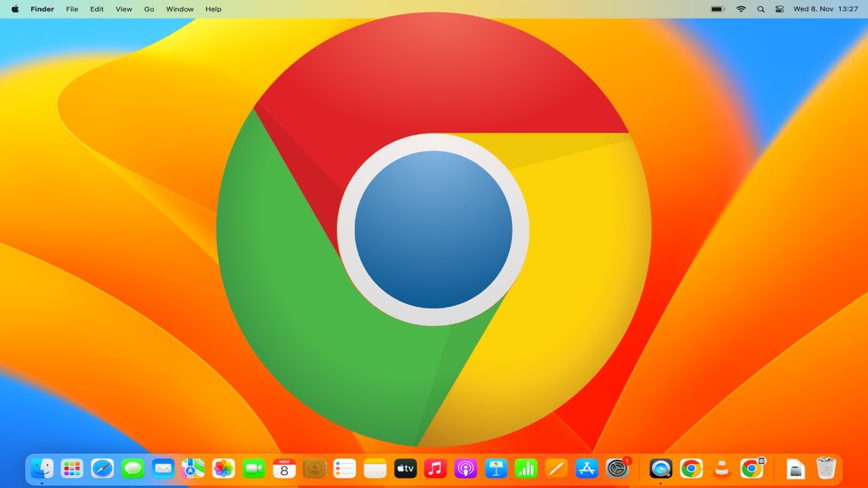868x488 pixels.
Task: Check battery status in menu bar
Action: click(717, 9)
